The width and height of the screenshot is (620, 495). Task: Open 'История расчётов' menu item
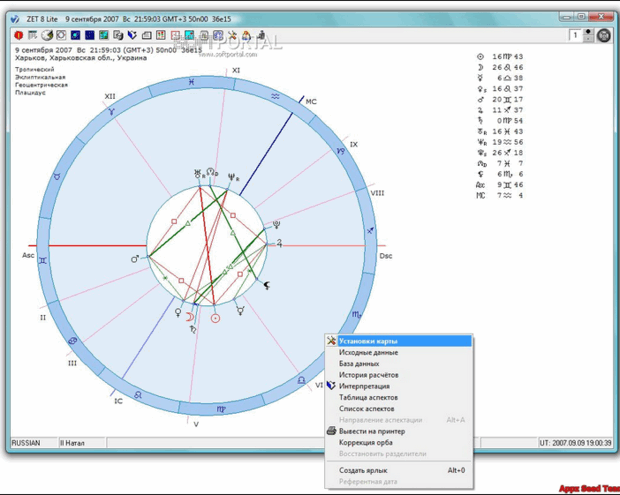pyautogui.click(x=368, y=375)
